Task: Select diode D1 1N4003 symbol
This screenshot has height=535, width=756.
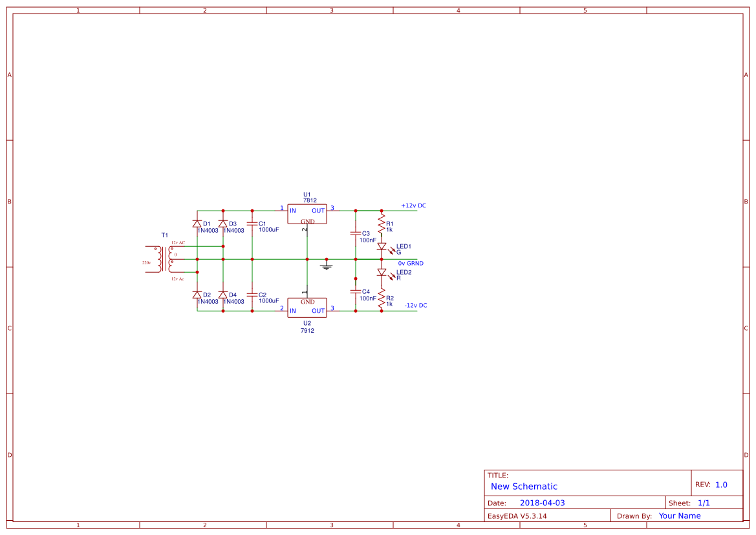Action: (x=197, y=224)
